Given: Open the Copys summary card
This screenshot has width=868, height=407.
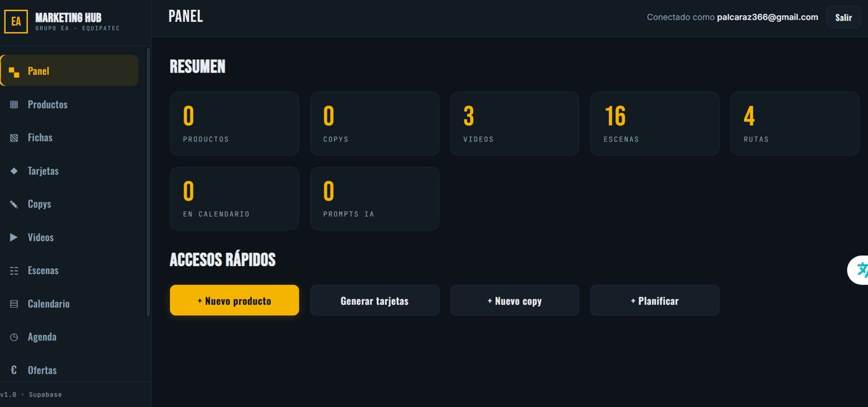Looking at the screenshot, I should (x=374, y=123).
